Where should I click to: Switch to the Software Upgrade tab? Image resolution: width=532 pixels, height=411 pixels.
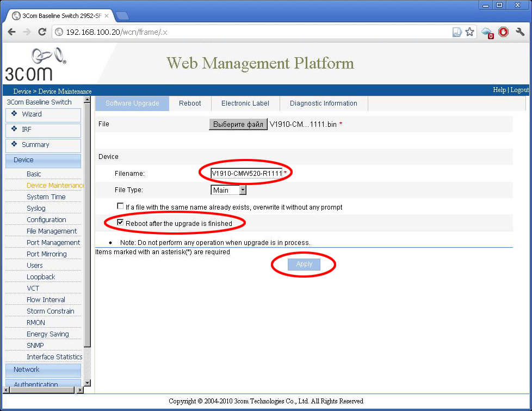[x=132, y=103]
